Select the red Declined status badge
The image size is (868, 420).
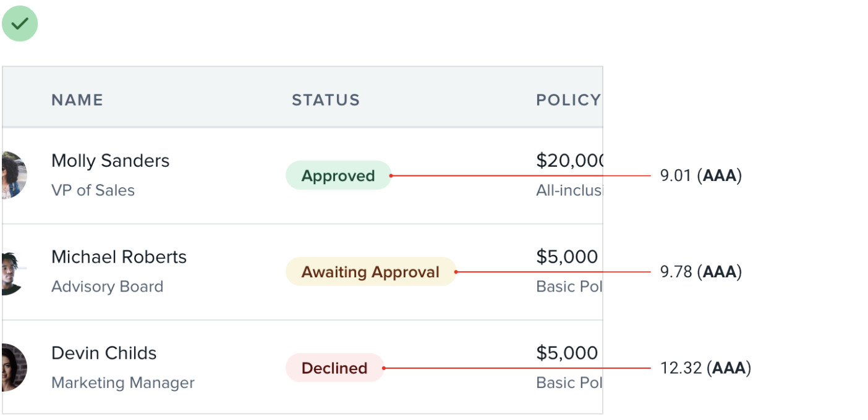tap(334, 368)
